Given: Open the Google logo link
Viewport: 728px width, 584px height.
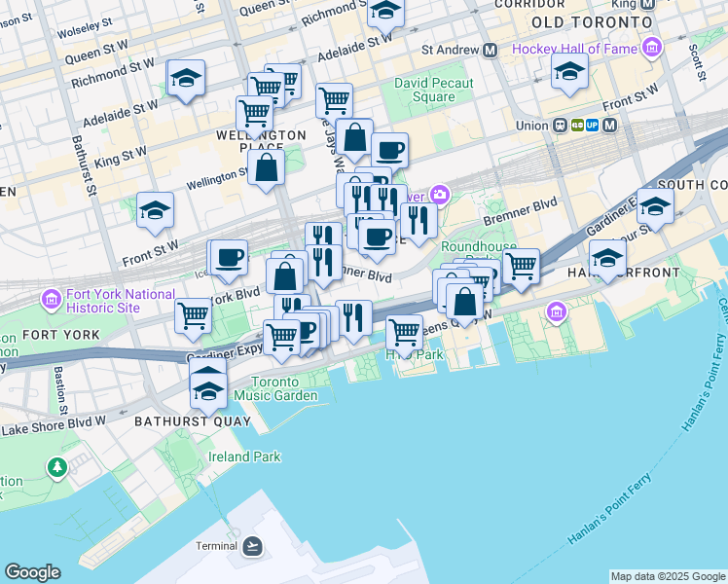Looking at the screenshot, I should pos(32,572).
